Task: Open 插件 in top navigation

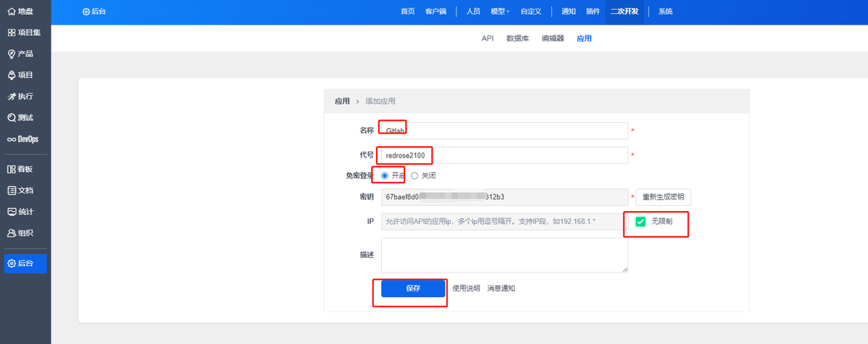Action: (592, 12)
